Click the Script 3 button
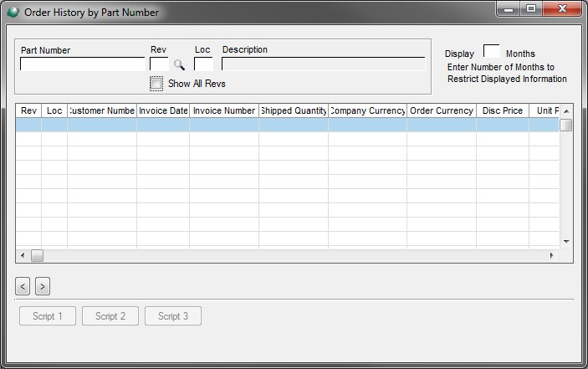This screenshot has width=588, height=369. click(173, 316)
